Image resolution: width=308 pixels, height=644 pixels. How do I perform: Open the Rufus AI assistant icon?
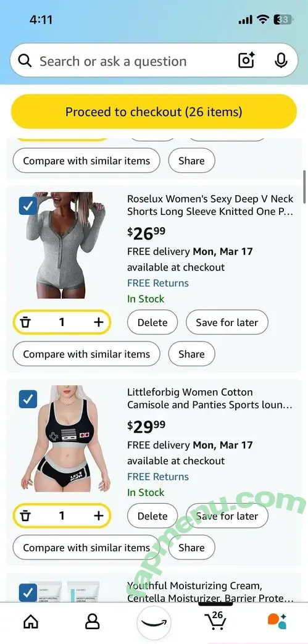point(277,621)
